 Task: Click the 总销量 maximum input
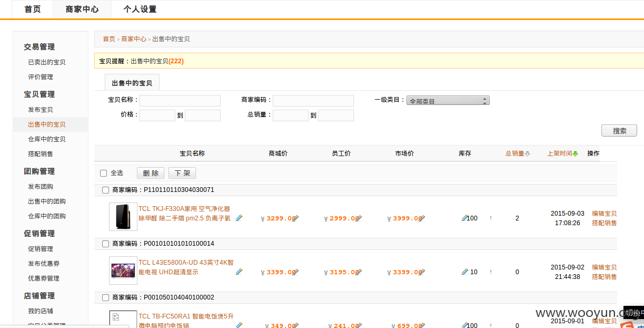pos(336,115)
